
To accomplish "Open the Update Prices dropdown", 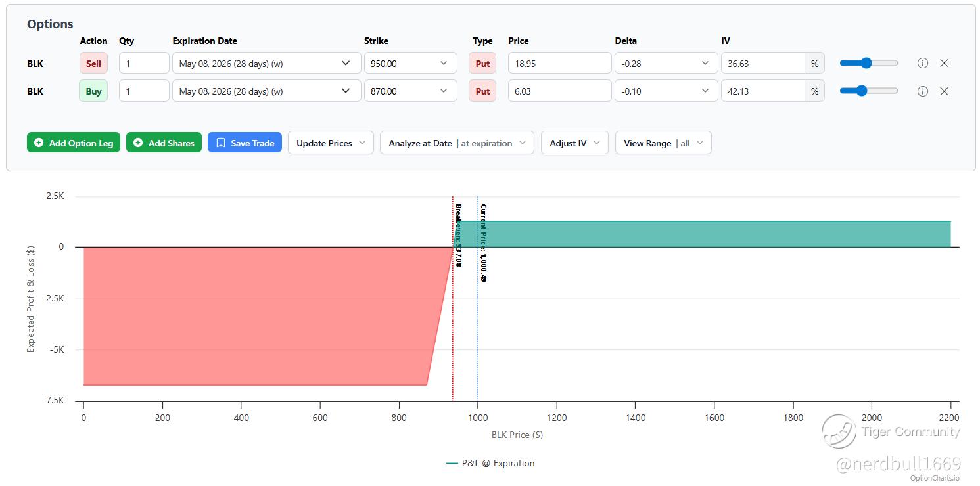I will [x=331, y=143].
